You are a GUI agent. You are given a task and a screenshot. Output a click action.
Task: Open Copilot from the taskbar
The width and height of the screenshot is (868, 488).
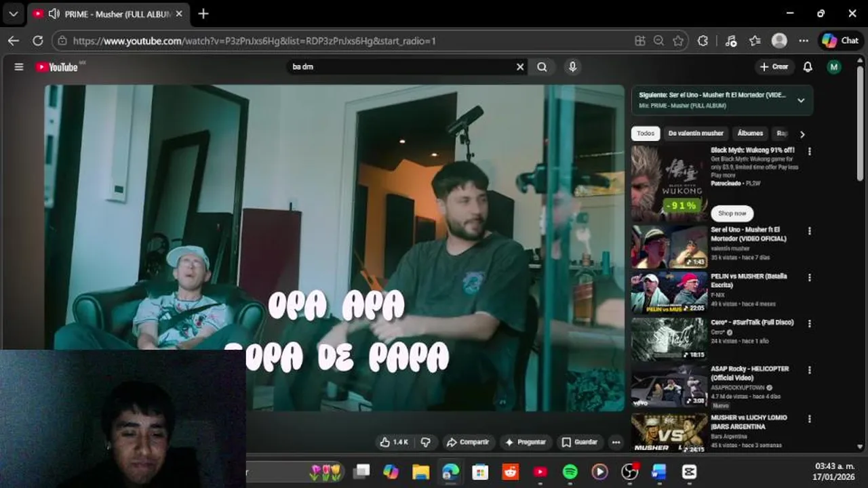(x=391, y=472)
